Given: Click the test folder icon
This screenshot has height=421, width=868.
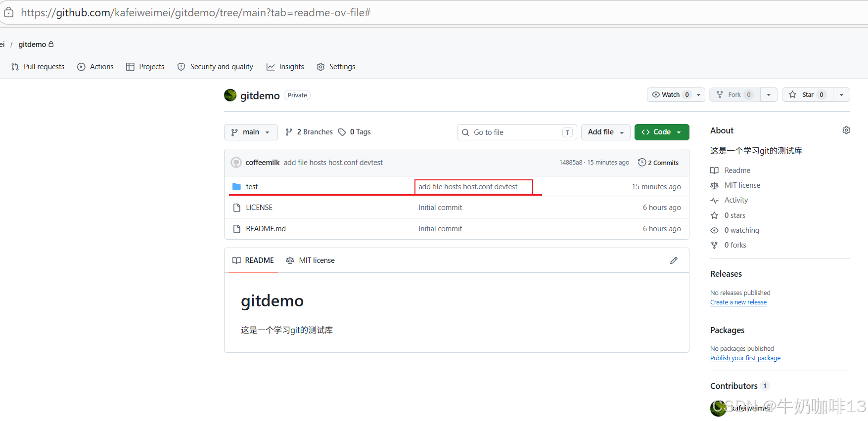Looking at the screenshot, I should 236,187.
